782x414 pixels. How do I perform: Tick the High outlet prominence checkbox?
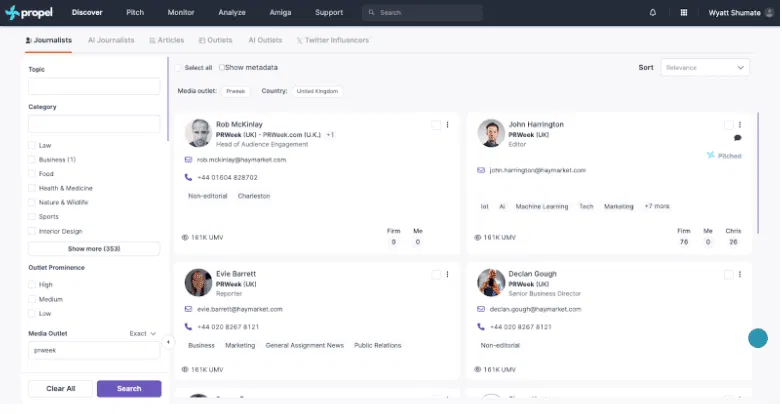[32, 285]
